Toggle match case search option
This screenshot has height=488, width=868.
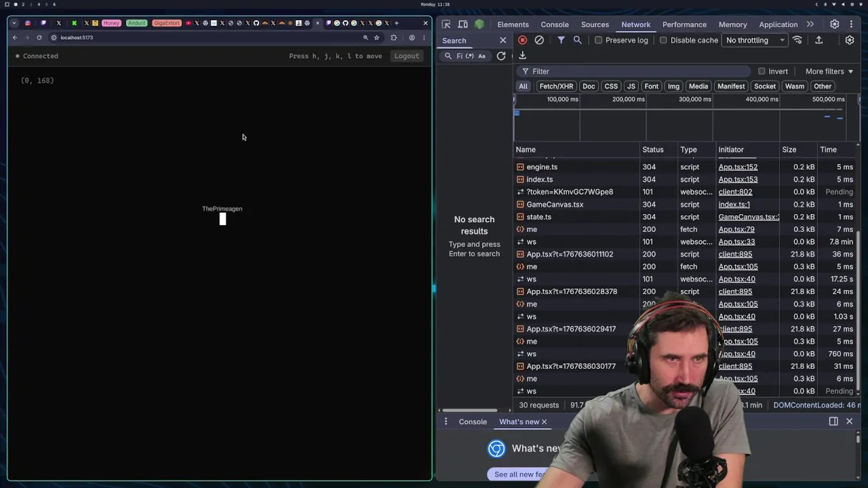(x=481, y=56)
